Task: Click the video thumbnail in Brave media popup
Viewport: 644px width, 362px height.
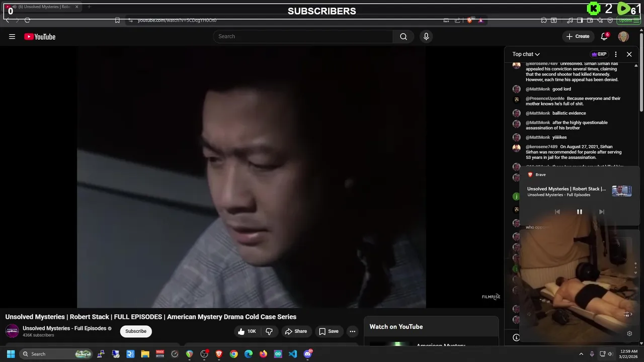Action: click(621, 191)
